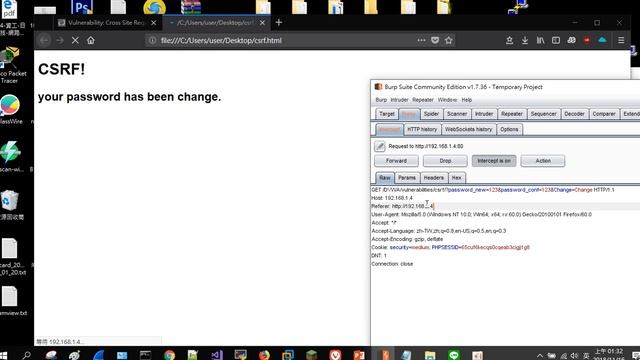The image size is (640, 360).
Task: Open the Firefox hamburger menu
Action: coord(621,40)
